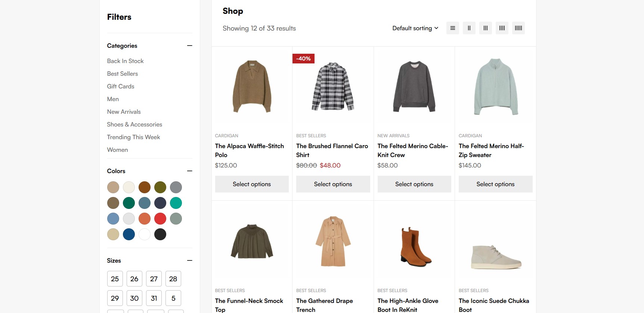Click the -40% sale badge
644x313 pixels.
pos(304,59)
